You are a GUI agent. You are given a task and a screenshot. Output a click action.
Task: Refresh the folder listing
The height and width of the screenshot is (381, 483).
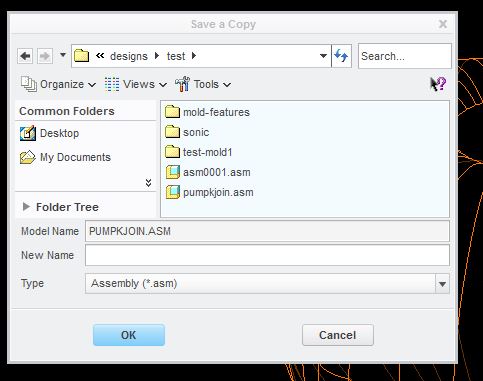coord(341,56)
